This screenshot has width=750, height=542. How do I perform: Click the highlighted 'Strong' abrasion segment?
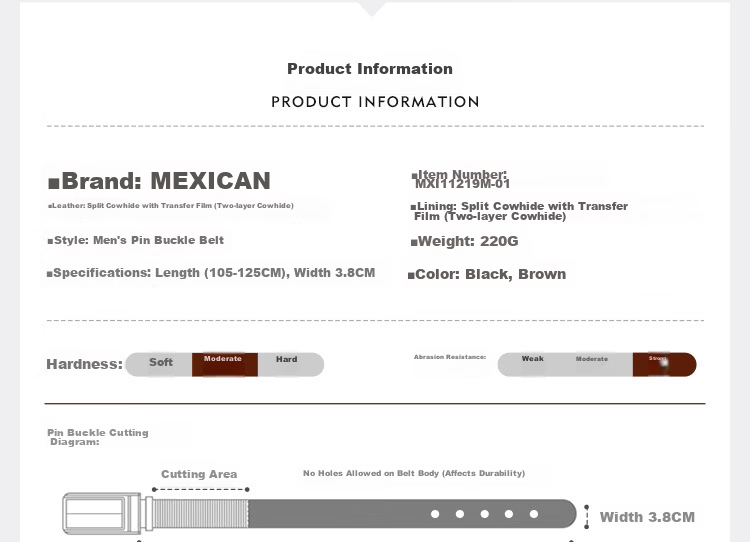click(664, 365)
